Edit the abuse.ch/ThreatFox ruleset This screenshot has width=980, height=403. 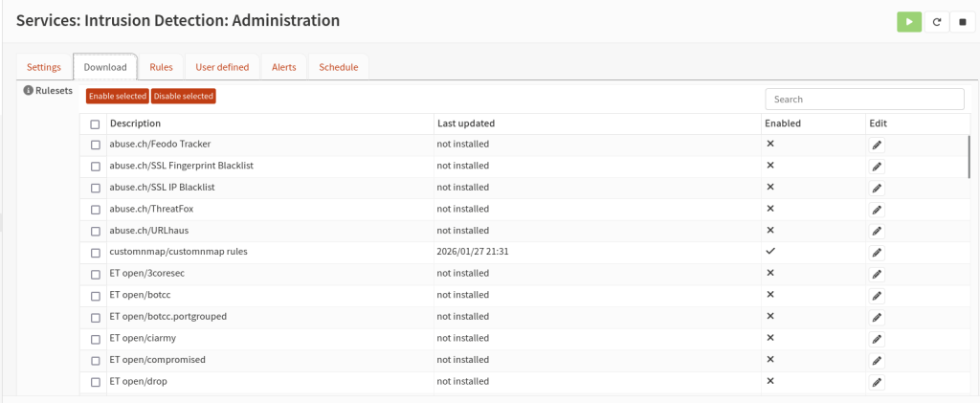click(877, 210)
